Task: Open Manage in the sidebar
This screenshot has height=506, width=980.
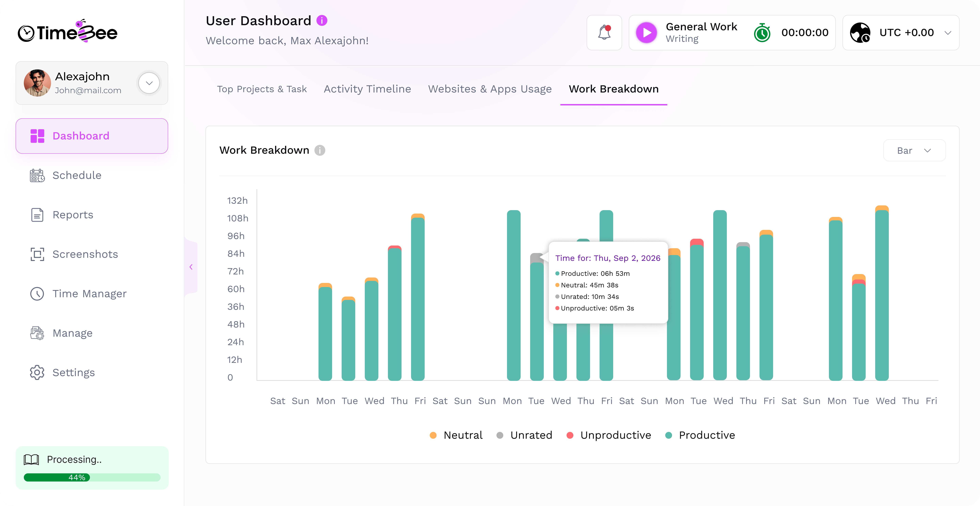Action: click(92, 333)
